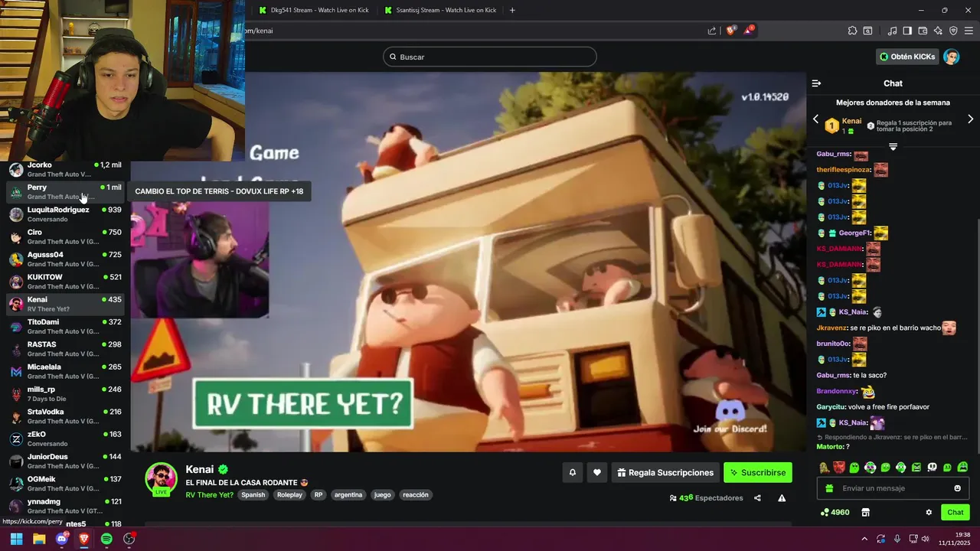Open the RV There Yet? category link
The image size is (980, 551).
[x=210, y=494]
